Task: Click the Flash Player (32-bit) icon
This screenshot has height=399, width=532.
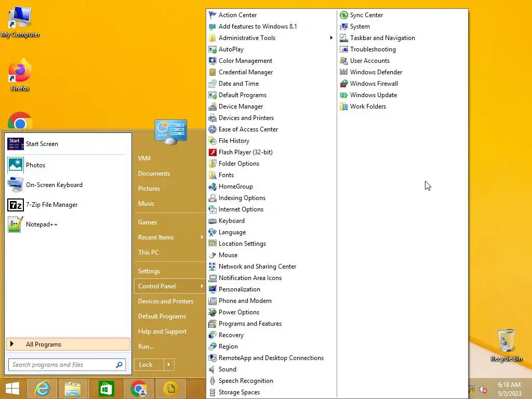Action: click(212, 152)
